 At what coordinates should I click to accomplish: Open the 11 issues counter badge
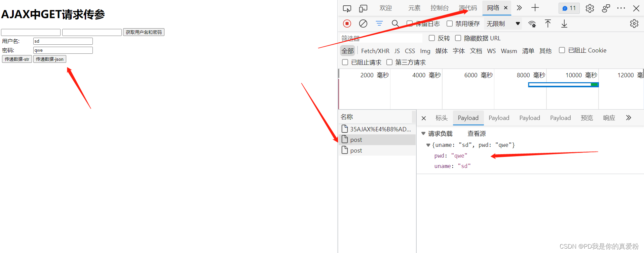[x=569, y=8]
